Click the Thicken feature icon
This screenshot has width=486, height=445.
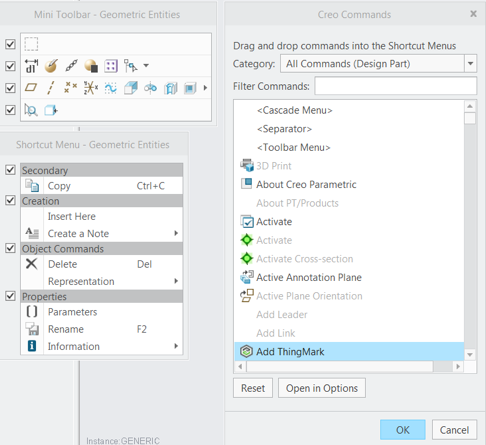click(x=170, y=88)
